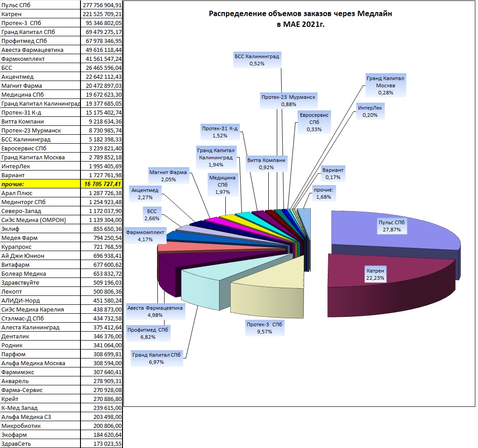Select the Протек-3 СПб table cell
The image size is (478, 448).
pos(40,23)
